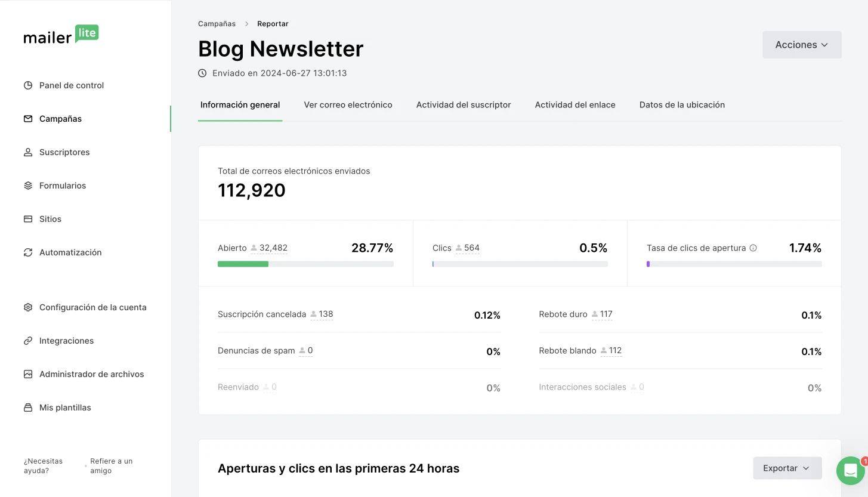Click the MailerLite logo
868x497 pixels.
[61, 35]
